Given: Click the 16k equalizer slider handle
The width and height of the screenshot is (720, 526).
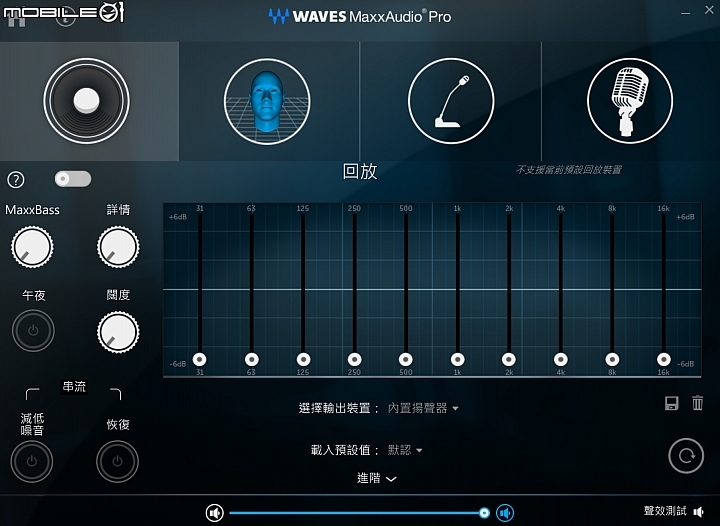Looking at the screenshot, I should pos(664,359).
